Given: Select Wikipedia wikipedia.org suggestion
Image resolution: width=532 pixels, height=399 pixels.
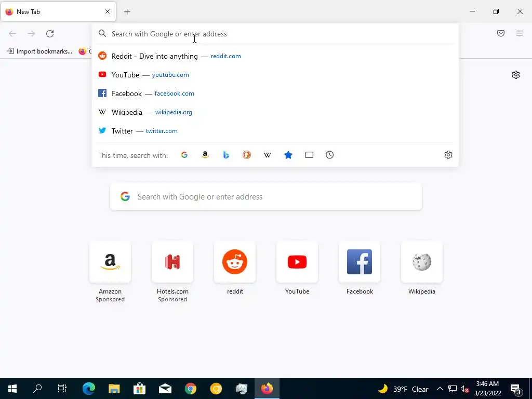Looking at the screenshot, I should [275, 112].
